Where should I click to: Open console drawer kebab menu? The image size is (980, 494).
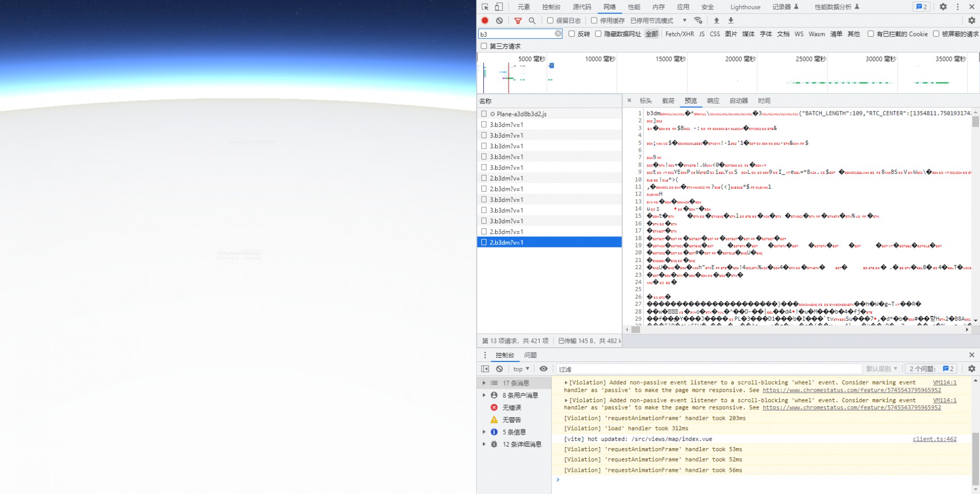pyautogui.click(x=485, y=355)
